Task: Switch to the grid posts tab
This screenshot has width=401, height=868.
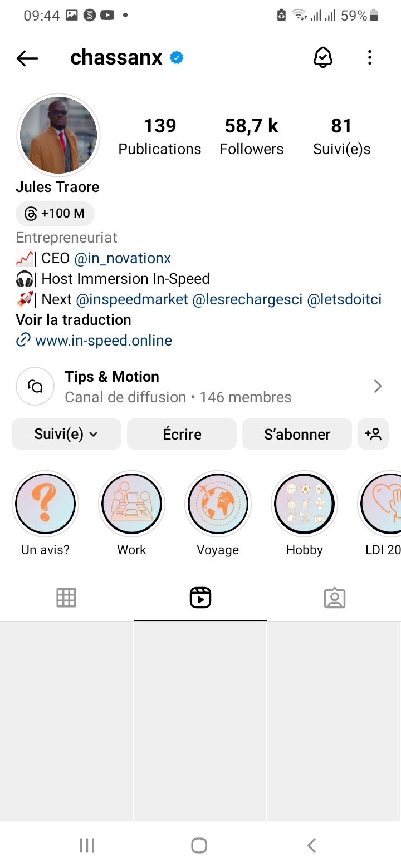Action: pos(66,598)
